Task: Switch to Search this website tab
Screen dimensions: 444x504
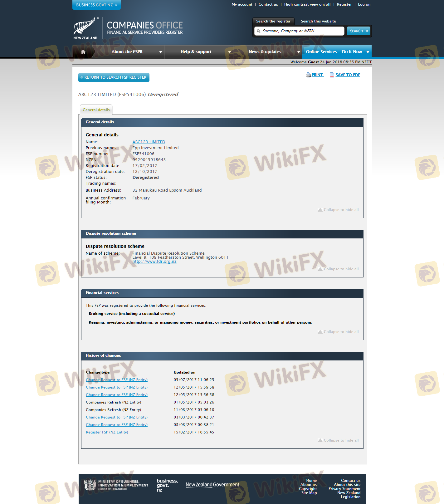Action: coord(318,21)
